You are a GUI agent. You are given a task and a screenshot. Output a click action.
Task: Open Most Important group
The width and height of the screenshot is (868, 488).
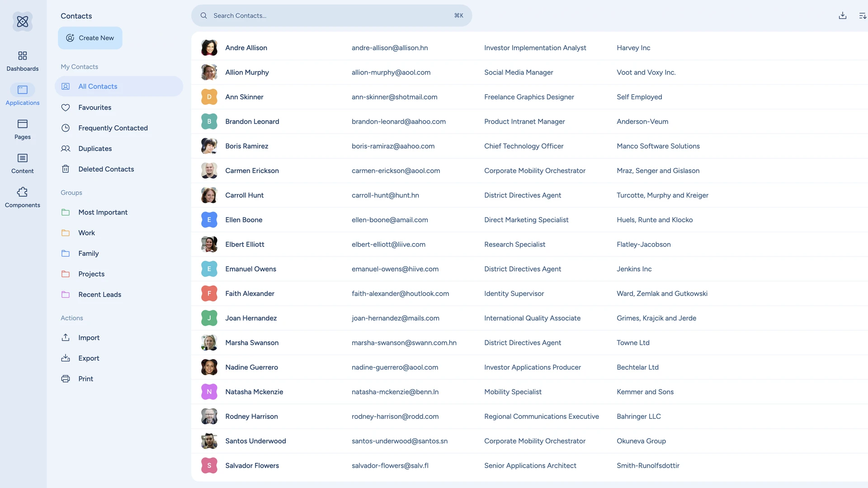coord(119,212)
